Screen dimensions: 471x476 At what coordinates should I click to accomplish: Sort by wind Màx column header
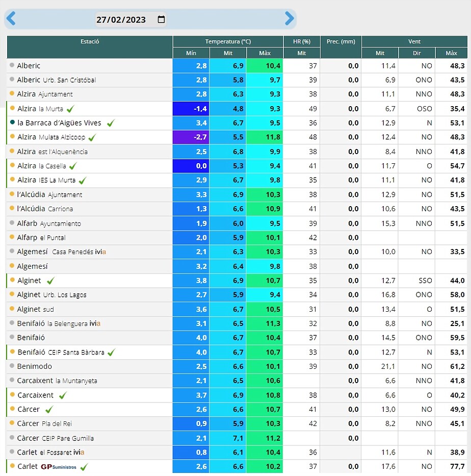451,53
